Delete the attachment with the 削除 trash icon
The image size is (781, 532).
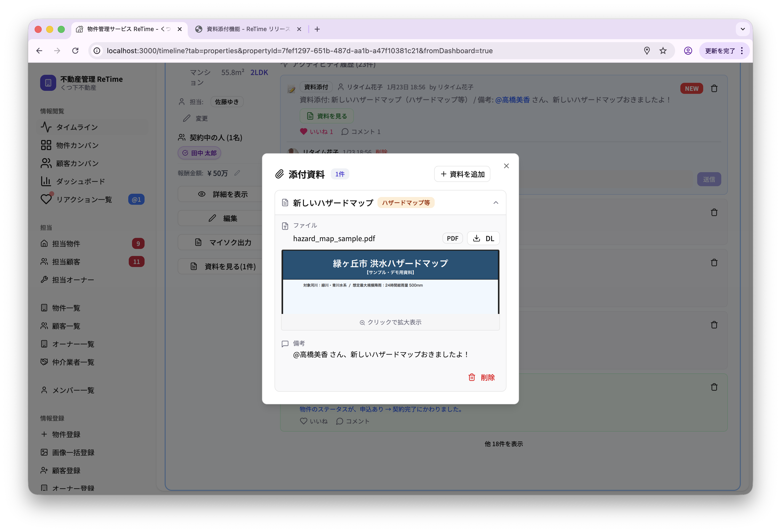(x=481, y=377)
